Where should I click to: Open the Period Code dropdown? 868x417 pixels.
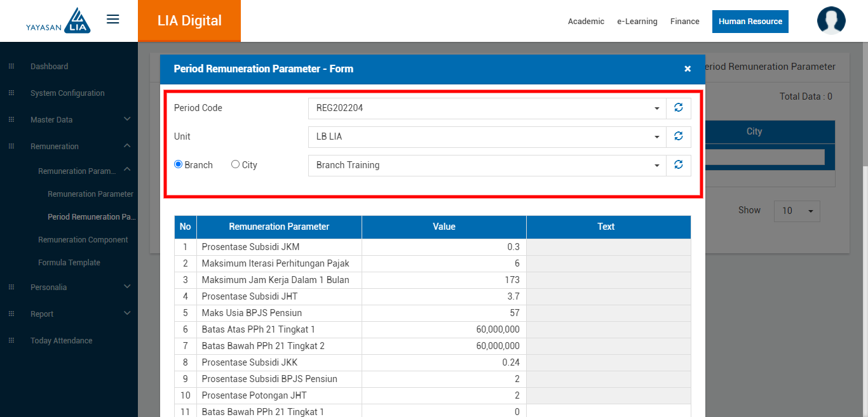point(487,109)
